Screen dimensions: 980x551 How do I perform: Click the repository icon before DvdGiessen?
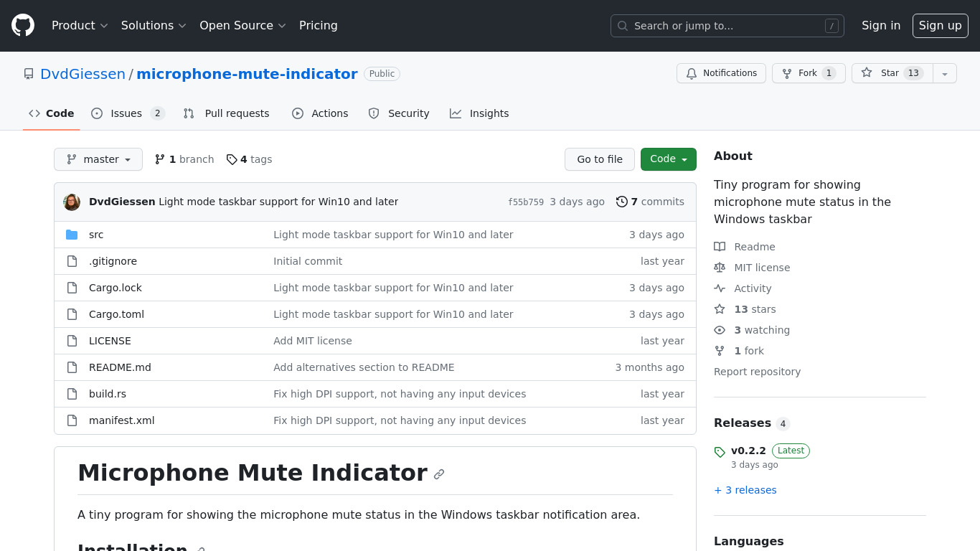click(x=29, y=74)
